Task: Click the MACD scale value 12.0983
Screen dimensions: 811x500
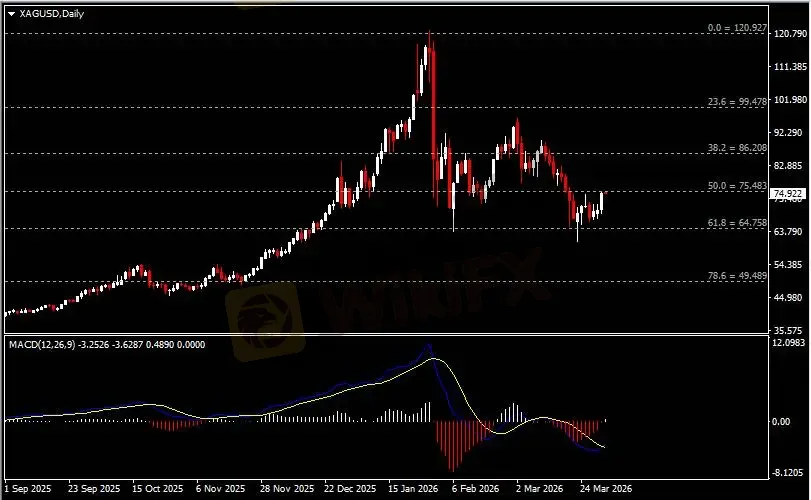Action: [x=788, y=343]
